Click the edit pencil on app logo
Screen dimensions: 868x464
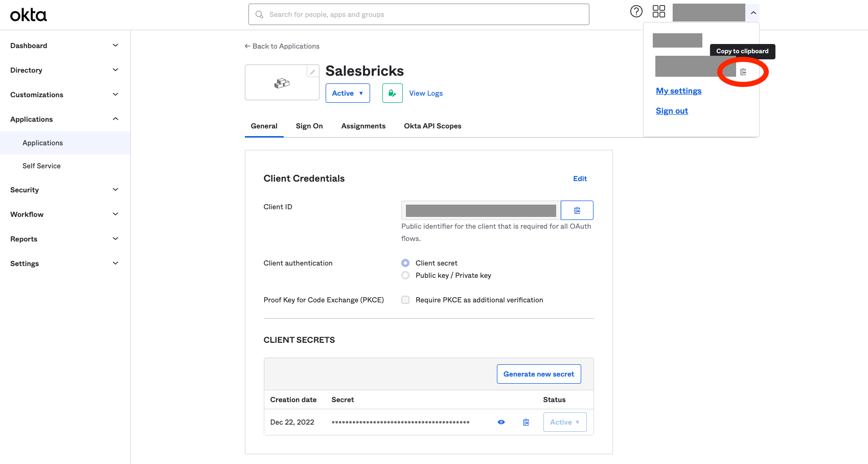312,72
